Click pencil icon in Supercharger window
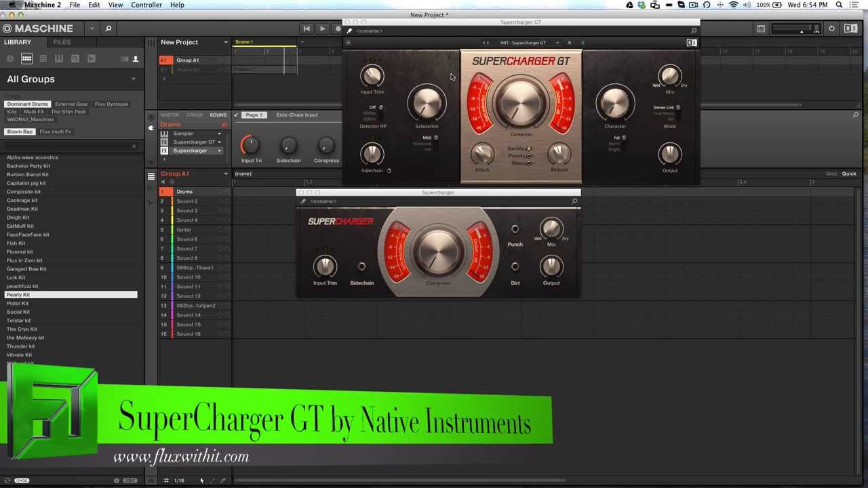868x488 pixels. (303, 201)
